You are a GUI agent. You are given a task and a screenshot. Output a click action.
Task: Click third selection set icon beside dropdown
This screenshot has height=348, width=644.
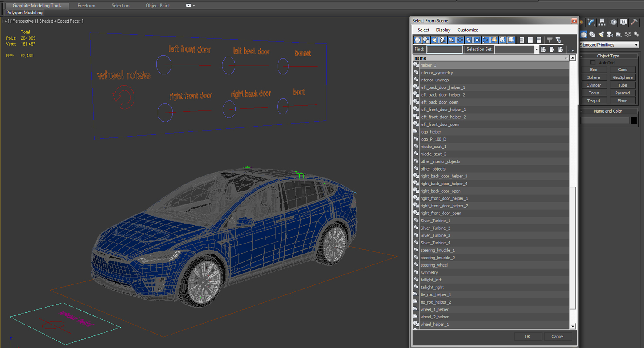click(560, 50)
